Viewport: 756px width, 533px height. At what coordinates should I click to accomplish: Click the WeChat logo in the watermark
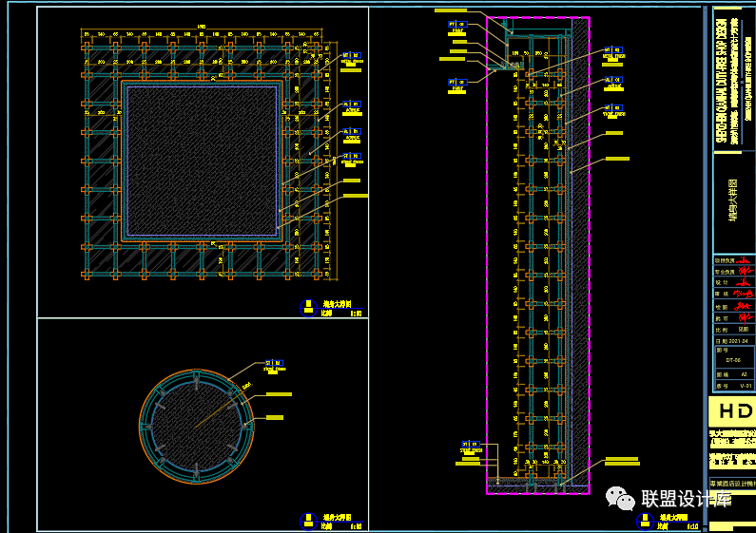point(621,499)
